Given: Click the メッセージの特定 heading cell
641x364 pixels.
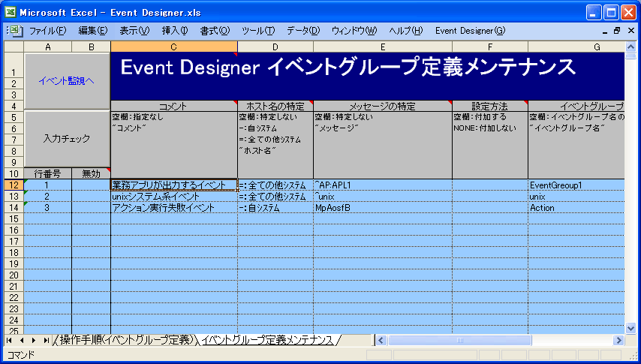Looking at the screenshot, I should [x=383, y=106].
